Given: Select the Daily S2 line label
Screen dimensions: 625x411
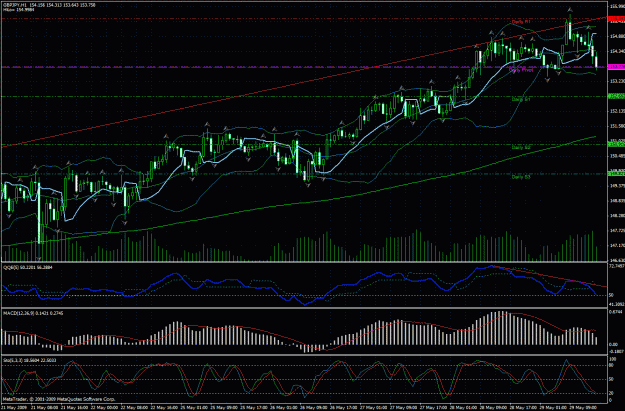Looking at the screenshot, I should point(521,147).
